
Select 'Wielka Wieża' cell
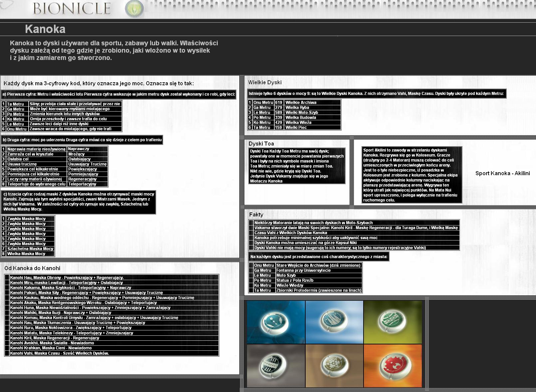pos(312,123)
